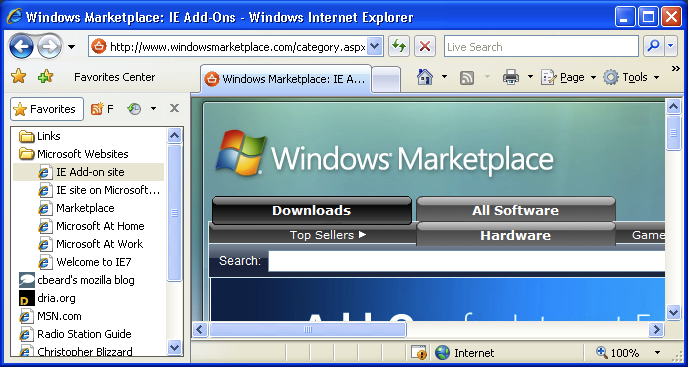Open the recent pages dropdown beside Forward

click(x=72, y=47)
